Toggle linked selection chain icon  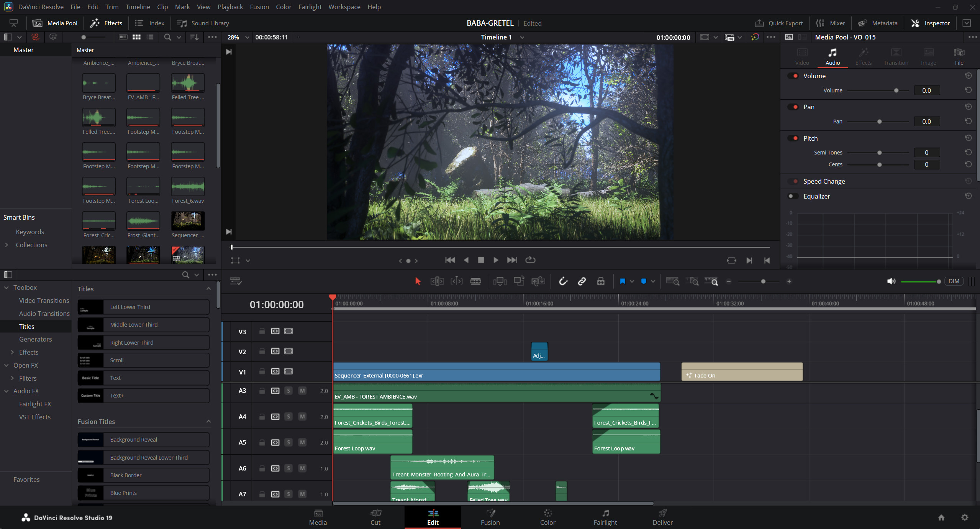pos(582,281)
